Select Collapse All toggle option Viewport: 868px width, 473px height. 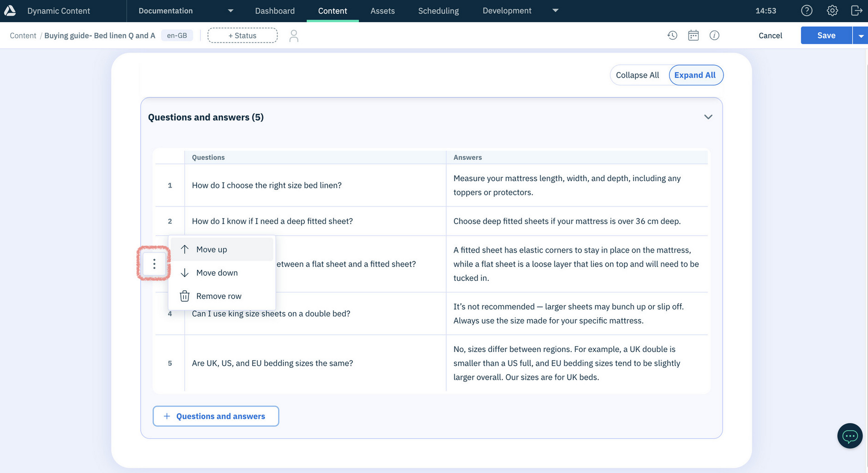tap(637, 75)
